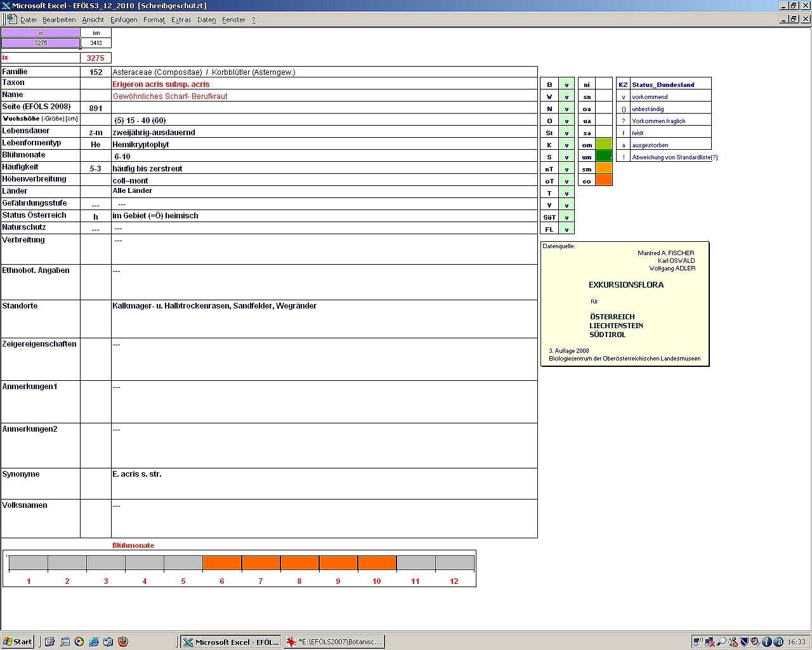Click the light green 'om' color cell
Viewport: 812px width, 650px height.
click(x=604, y=145)
